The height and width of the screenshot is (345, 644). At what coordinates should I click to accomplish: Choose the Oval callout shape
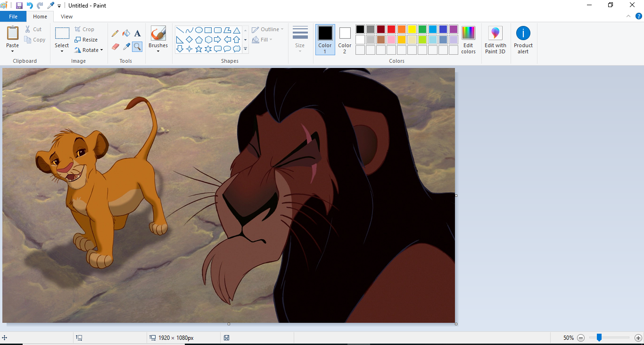click(227, 49)
